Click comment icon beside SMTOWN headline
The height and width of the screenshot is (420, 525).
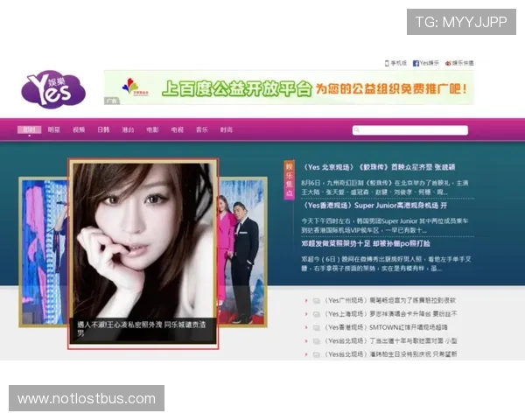click(x=316, y=327)
